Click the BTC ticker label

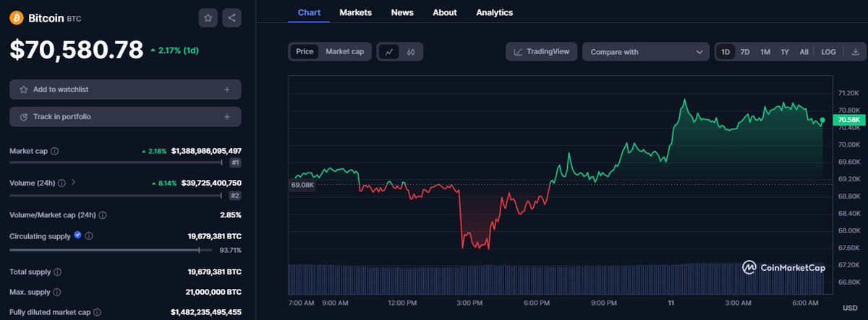point(74,19)
